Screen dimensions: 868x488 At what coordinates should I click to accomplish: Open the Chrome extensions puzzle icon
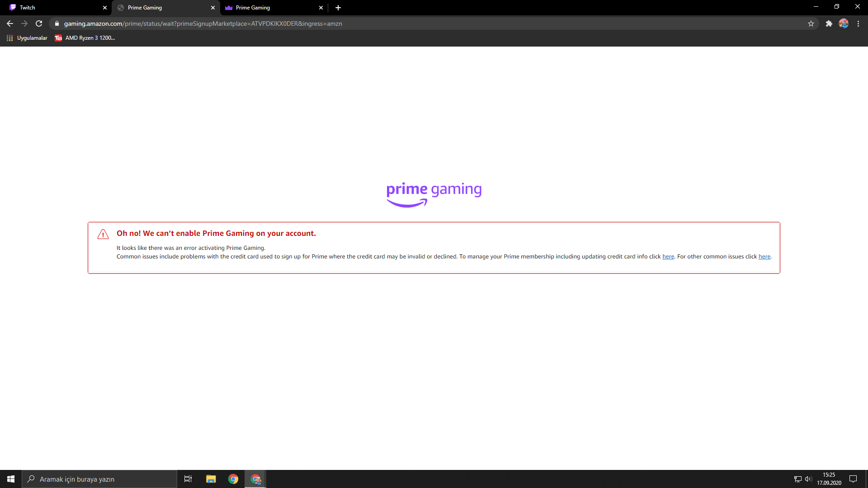click(x=829, y=23)
